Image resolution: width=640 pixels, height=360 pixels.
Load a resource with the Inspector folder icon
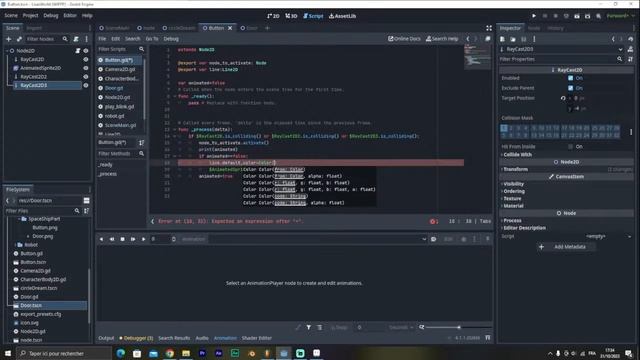point(513,39)
